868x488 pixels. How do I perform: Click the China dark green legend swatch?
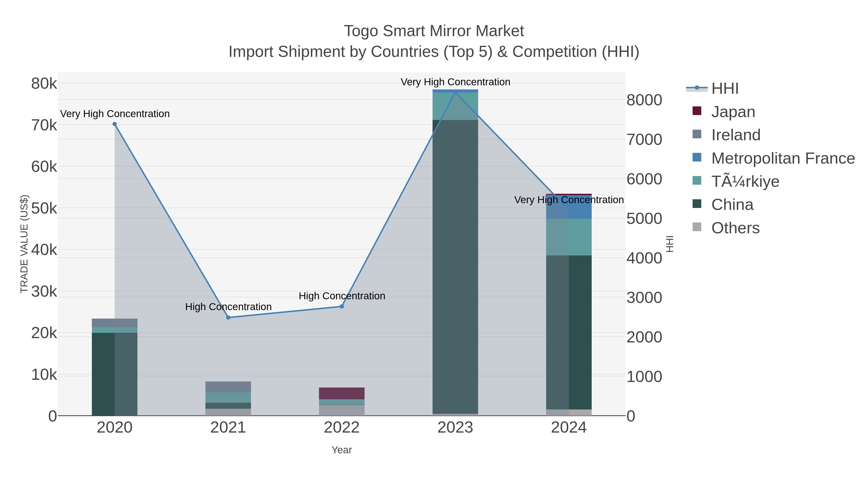click(697, 204)
